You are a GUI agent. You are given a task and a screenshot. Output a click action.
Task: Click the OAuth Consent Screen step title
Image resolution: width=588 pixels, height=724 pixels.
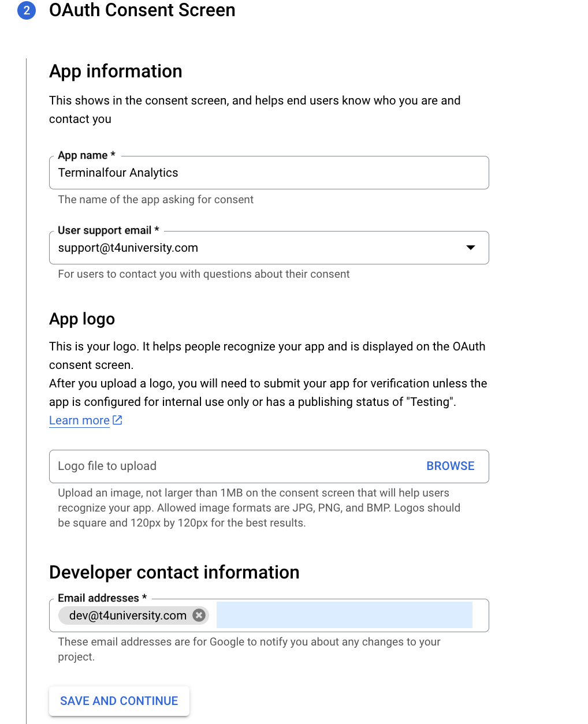pyautogui.click(x=142, y=10)
